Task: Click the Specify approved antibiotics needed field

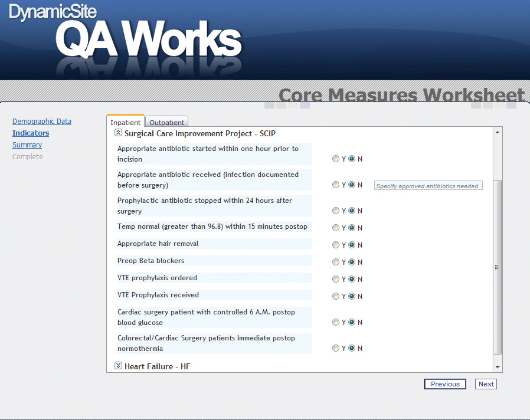Action: 428,186
